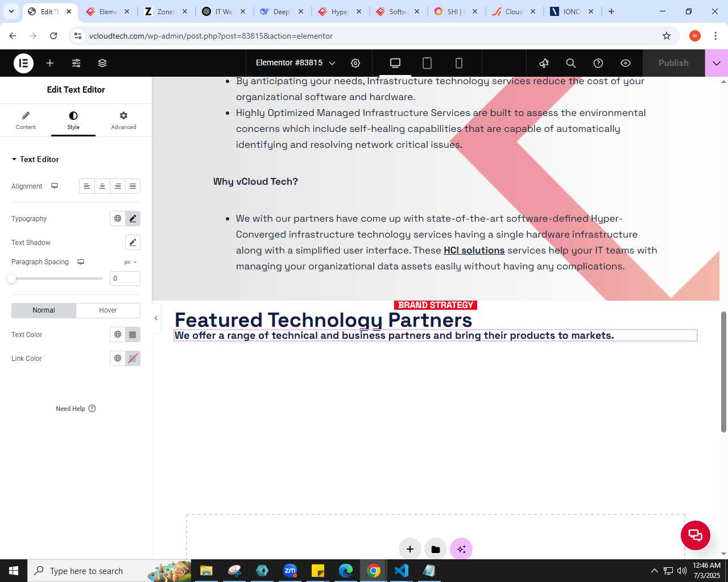Open a new browser tab
Image resolution: width=728 pixels, height=582 pixels.
pyautogui.click(x=611, y=11)
